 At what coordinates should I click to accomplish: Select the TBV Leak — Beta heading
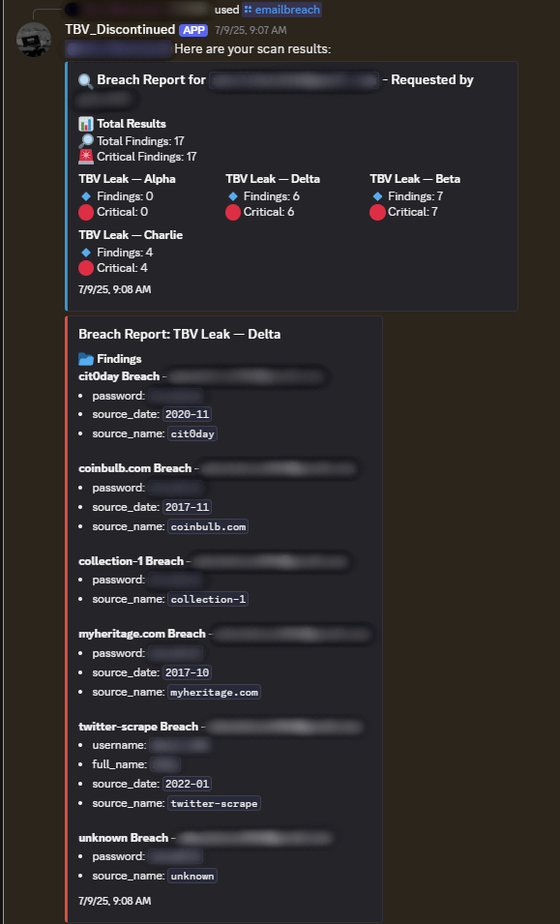(415, 179)
